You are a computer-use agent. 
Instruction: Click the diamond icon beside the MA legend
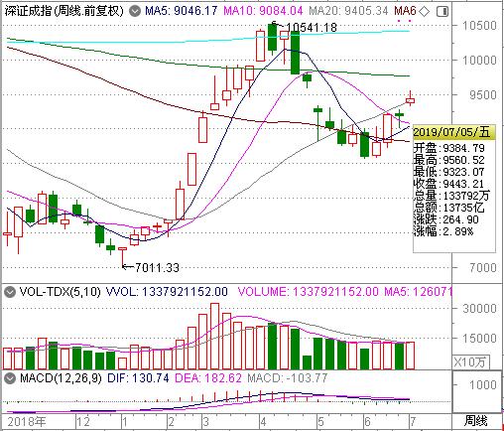[x=424, y=12]
